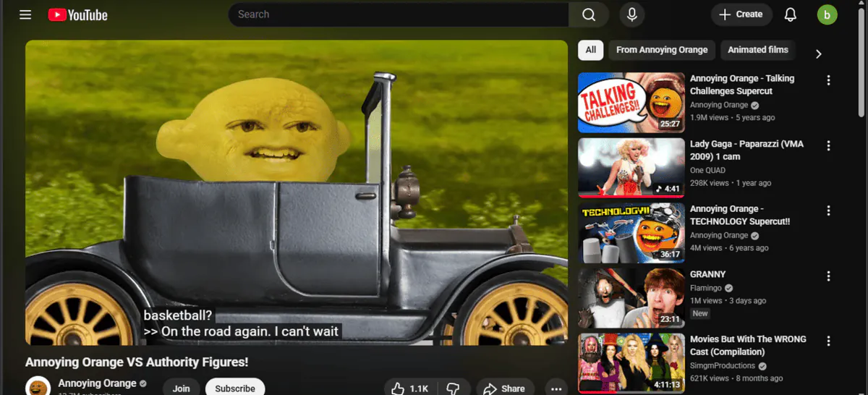Like the video with thumbs up
This screenshot has height=395, width=868.
pos(410,388)
